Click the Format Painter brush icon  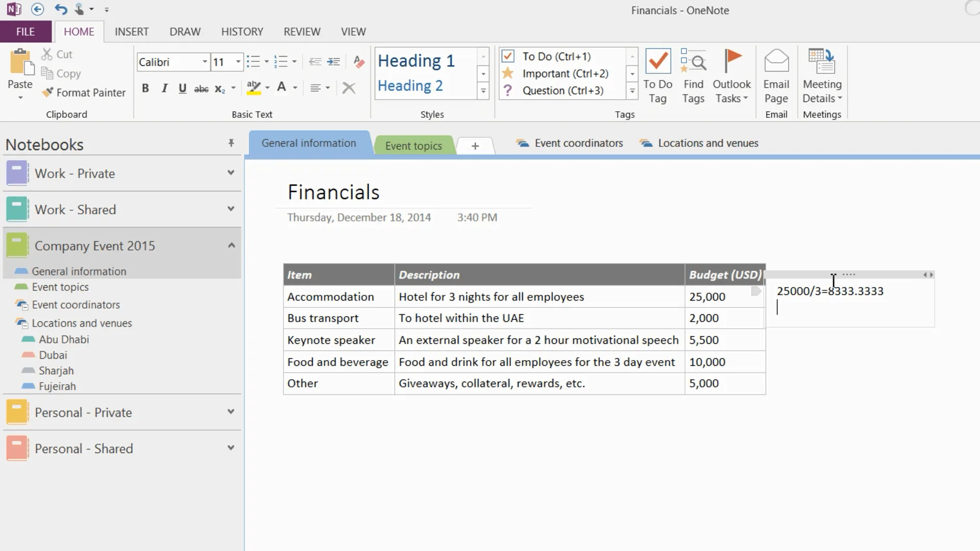tap(47, 92)
